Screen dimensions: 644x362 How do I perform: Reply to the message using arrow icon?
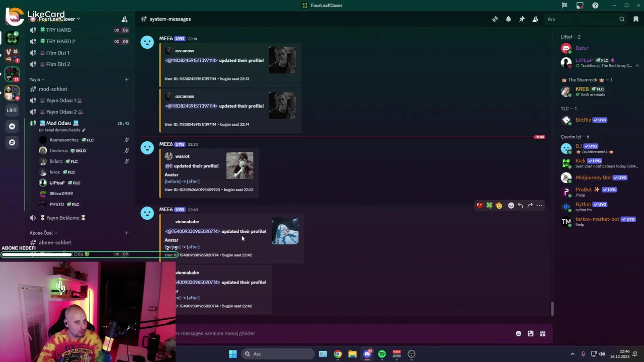click(520, 206)
